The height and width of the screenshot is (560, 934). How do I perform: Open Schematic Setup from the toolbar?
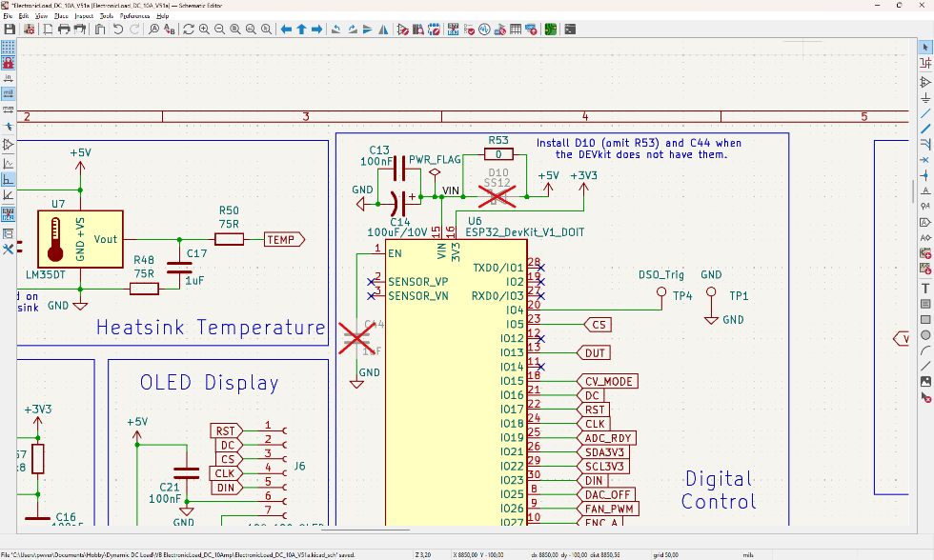pyautogui.click(x=30, y=30)
